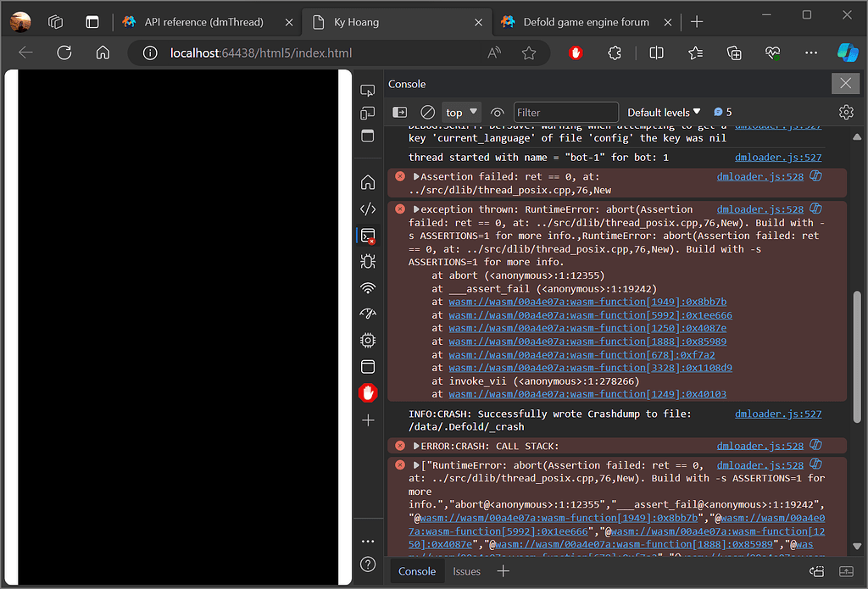868x589 pixels.
Task: Open the Elements panel icon
Action: coord(368,208)
